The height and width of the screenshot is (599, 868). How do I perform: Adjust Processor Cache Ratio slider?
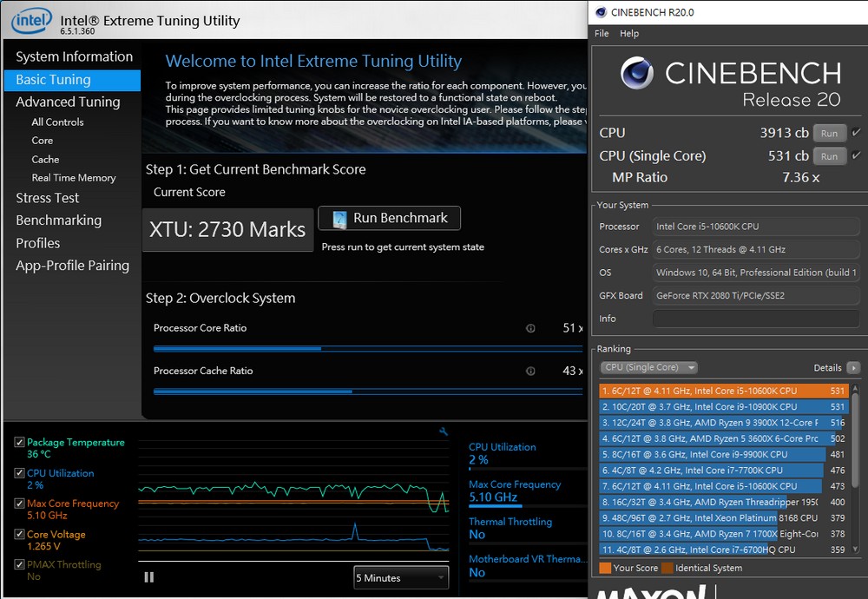point(368,392)
